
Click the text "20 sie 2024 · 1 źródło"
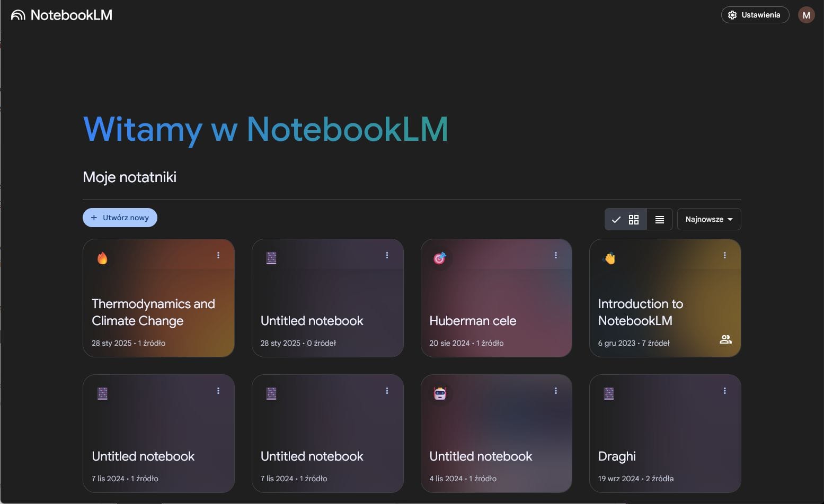pyautogui.click(x=466, y=343)
